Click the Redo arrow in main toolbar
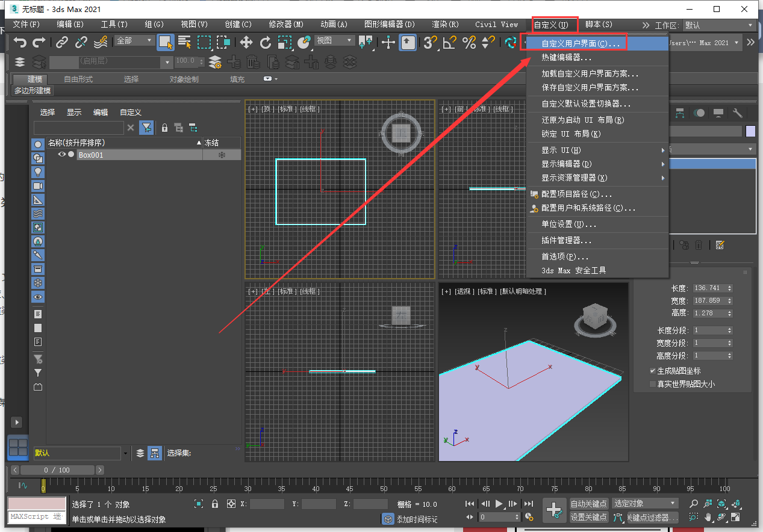 pyautogui.click(x=39, y=42)
